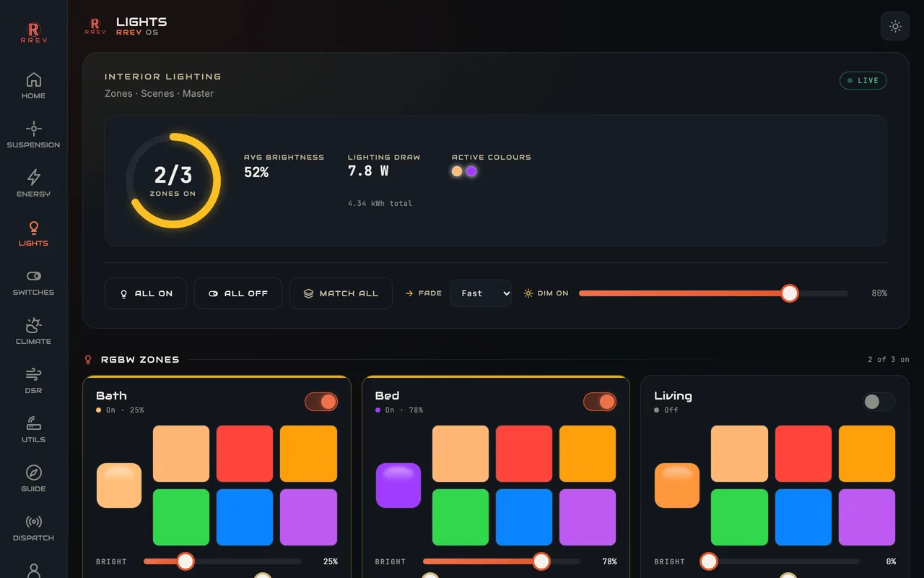The width and height of the screenshot is (924, 578).
Task: Pick green swatch in Bath zone
Action: click(x=181, y=517)
